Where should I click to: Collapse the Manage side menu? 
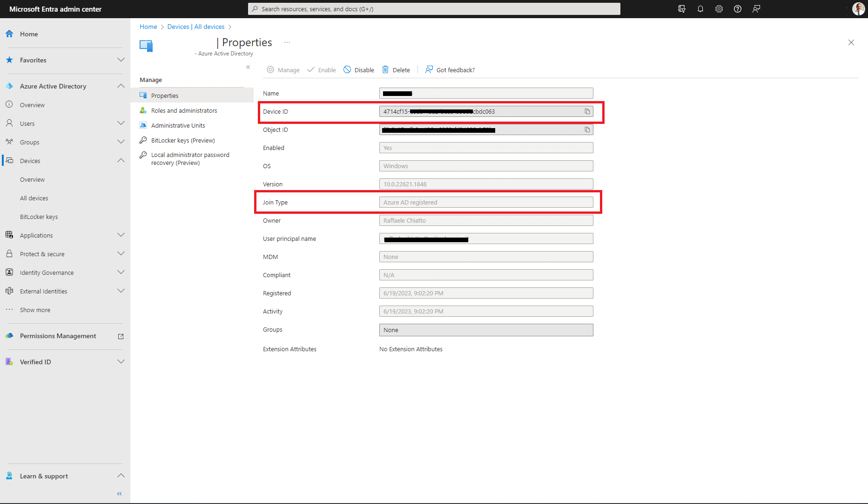(248, 67)
